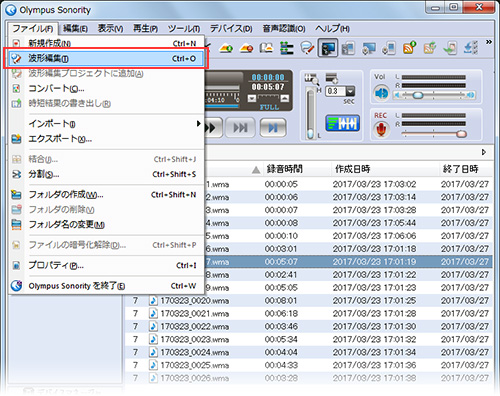Click the skip to next track button

tap(240, 128)
